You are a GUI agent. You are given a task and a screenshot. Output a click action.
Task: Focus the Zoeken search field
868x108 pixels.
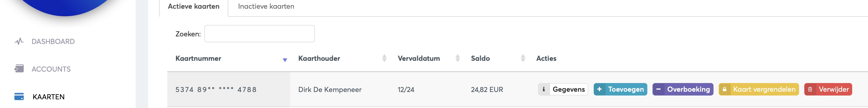pyautogui.click(x=259, y=34)
